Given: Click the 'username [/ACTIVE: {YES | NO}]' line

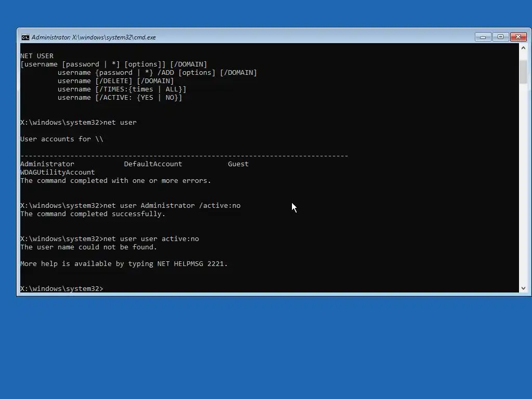Looking at the screenshot, I should 120,97.
